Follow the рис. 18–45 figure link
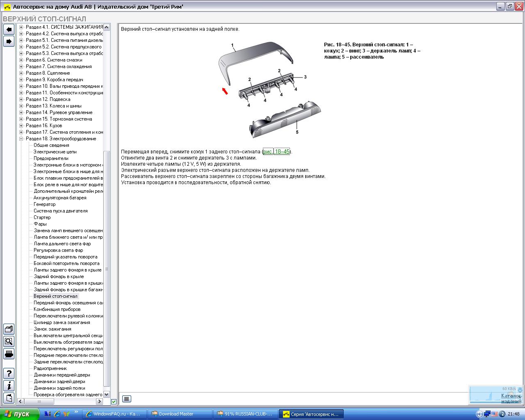 pyautogui.click(x=277, y=152)
